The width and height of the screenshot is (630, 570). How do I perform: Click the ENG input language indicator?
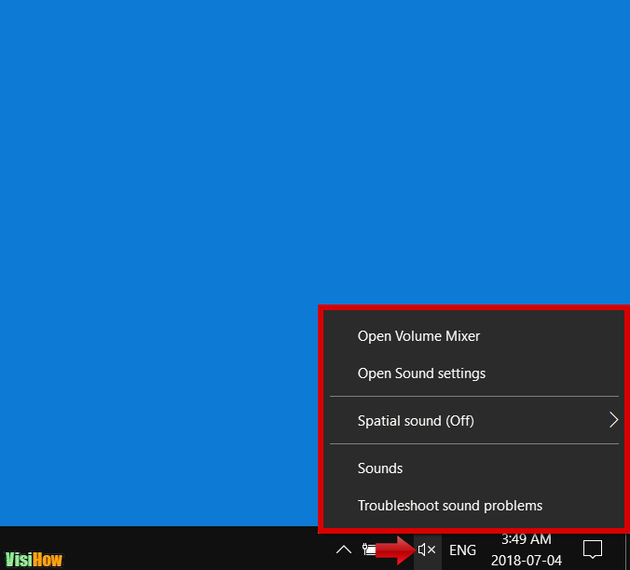(462, 550)
